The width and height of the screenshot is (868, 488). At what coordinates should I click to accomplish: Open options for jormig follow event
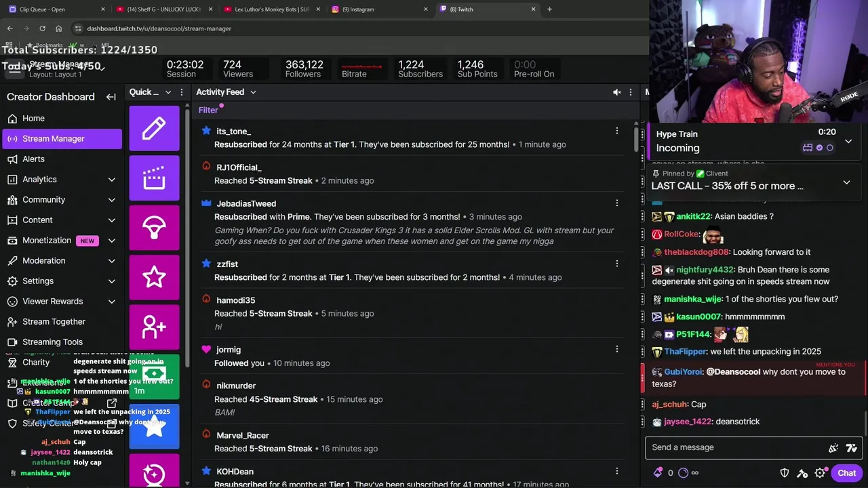click(x=616, y=349)
